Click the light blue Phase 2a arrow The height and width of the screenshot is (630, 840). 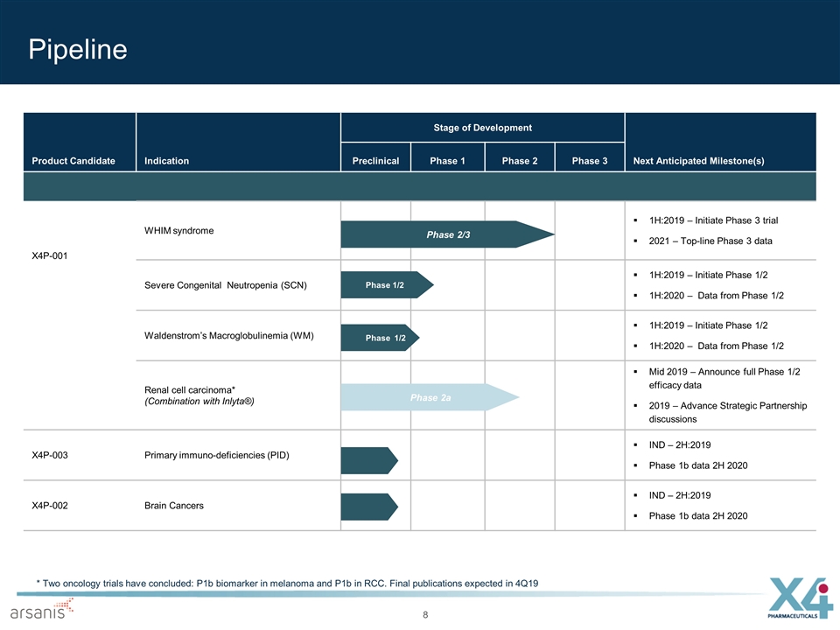(x=429, y=398)
